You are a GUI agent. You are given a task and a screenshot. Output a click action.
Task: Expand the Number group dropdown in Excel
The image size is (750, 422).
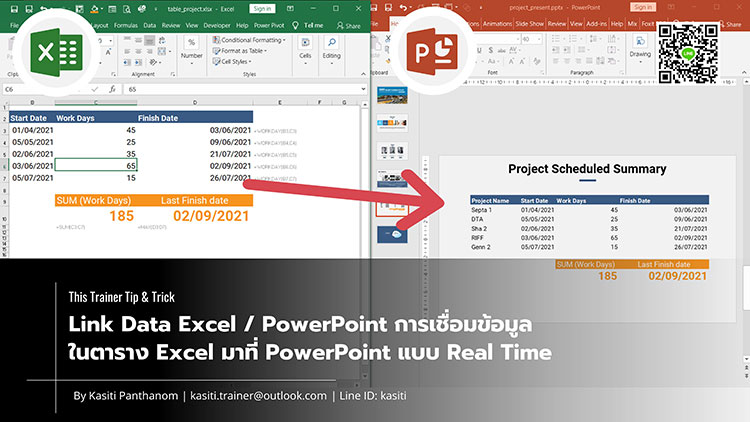click(191, 64)
